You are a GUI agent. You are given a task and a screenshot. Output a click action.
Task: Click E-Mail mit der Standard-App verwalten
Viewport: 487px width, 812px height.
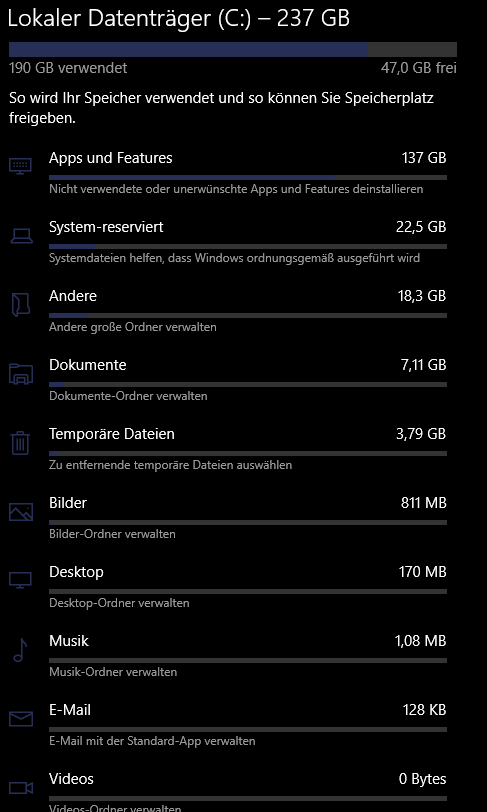(152, 741)
